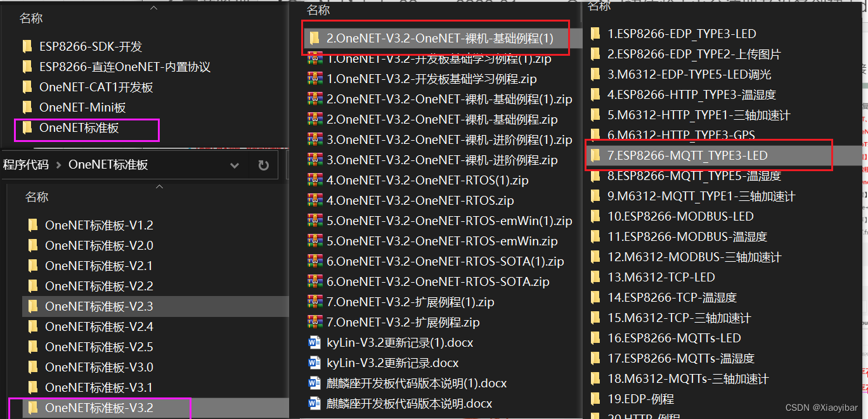The image size is (868, 419).
Task: Expand the breadcrumb arrow after 程序代码
Action: (58, 165)
